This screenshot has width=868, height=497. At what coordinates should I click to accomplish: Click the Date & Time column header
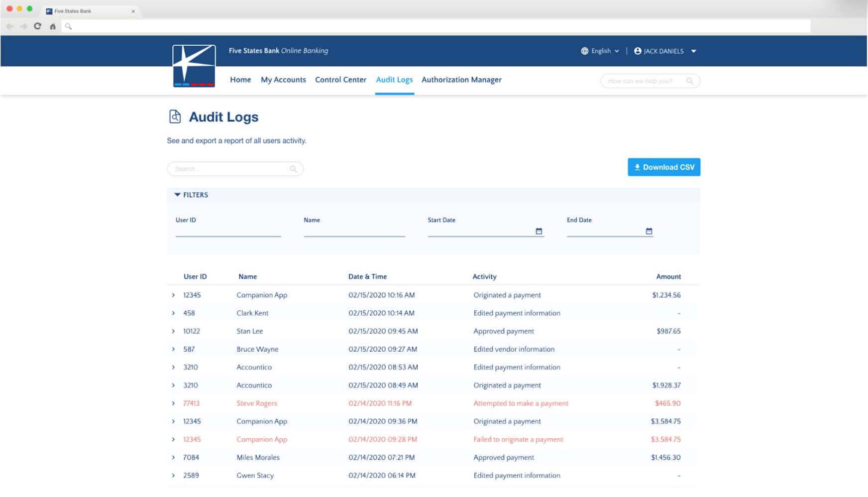[367, 277]
